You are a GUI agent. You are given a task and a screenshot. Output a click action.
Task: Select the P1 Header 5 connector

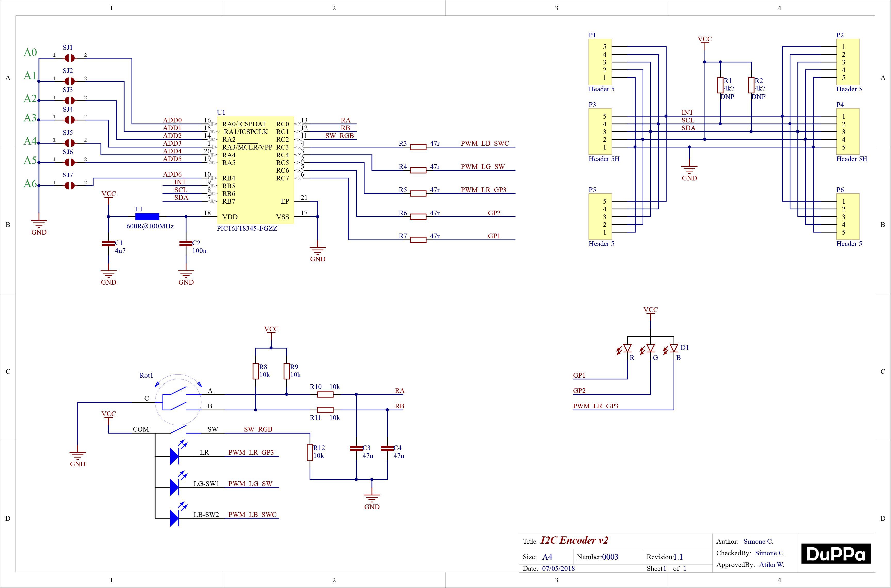coord(600,62)
